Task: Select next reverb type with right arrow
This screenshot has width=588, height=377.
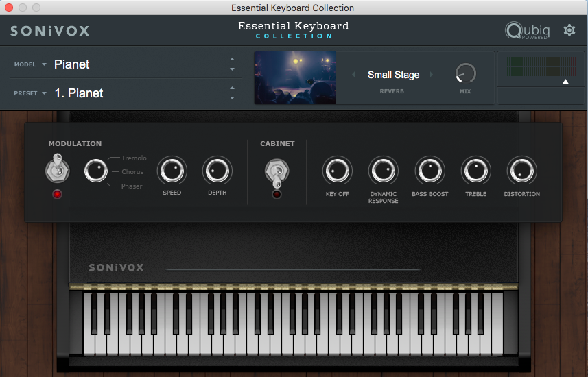Action: [432, 75]
